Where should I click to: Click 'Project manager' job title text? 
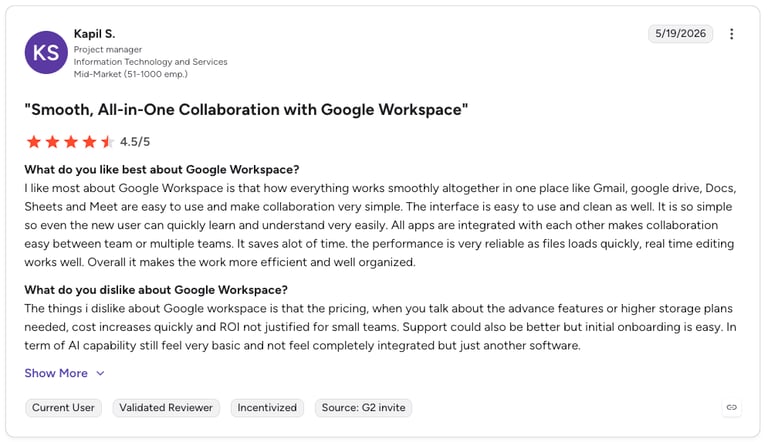point(108,49)
